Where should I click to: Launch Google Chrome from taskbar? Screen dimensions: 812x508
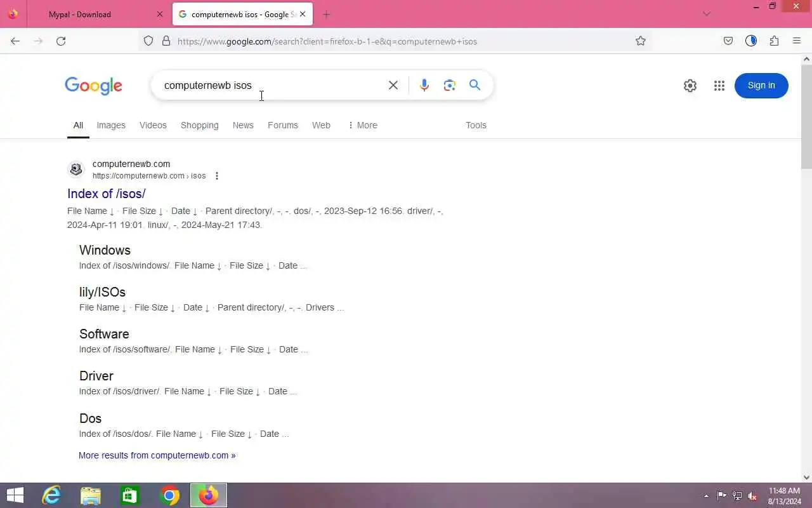tap(169, 495)
